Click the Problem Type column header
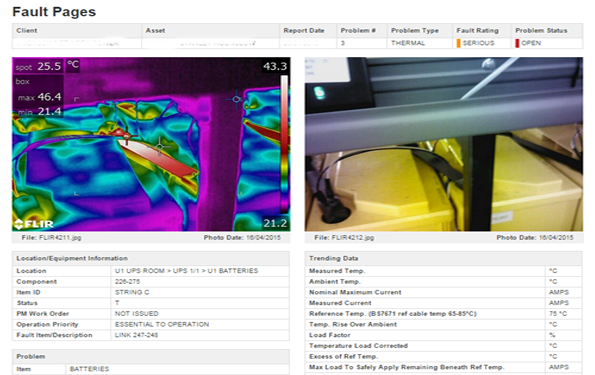 [x=415, y=30]
